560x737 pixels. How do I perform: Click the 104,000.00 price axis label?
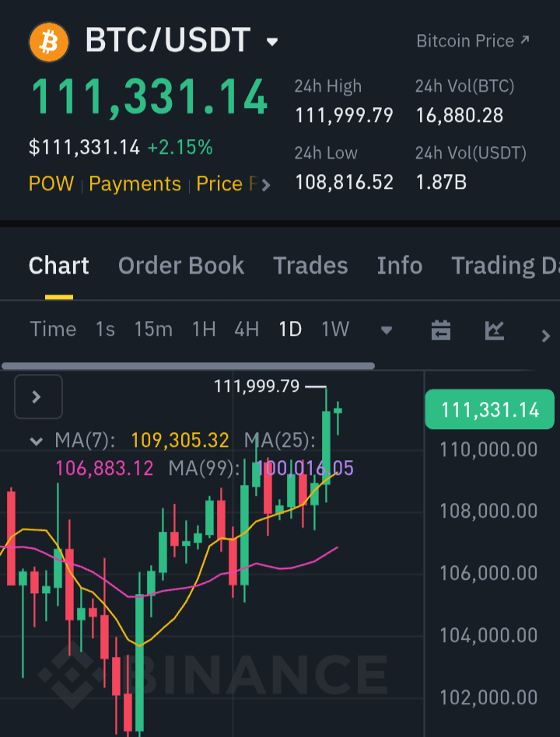click(x=488, y=635)
